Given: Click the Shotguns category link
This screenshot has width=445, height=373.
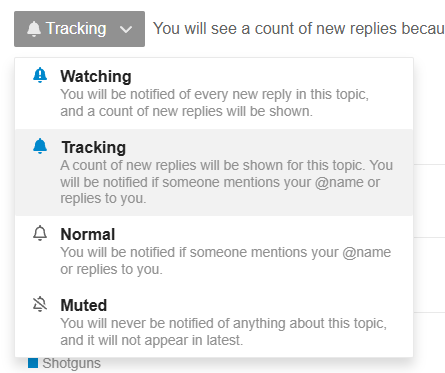Looking at the screenshot, I should pos(71,363).
